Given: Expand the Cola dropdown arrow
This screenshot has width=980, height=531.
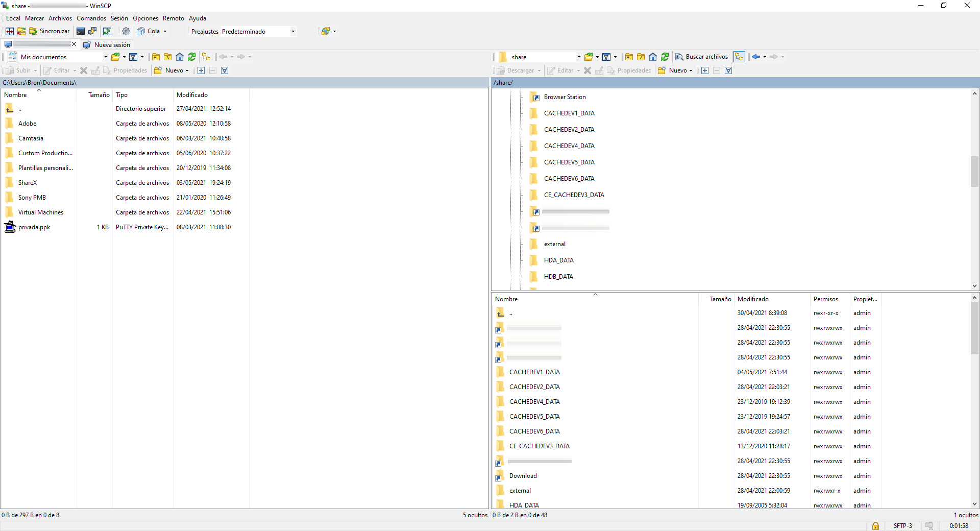Looking at the screenshot, I should (x=165, y=32).
